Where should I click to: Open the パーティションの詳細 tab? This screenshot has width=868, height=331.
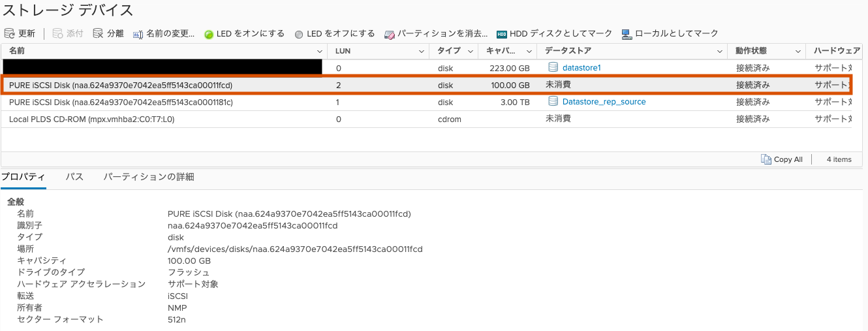(x=149, y=177)
